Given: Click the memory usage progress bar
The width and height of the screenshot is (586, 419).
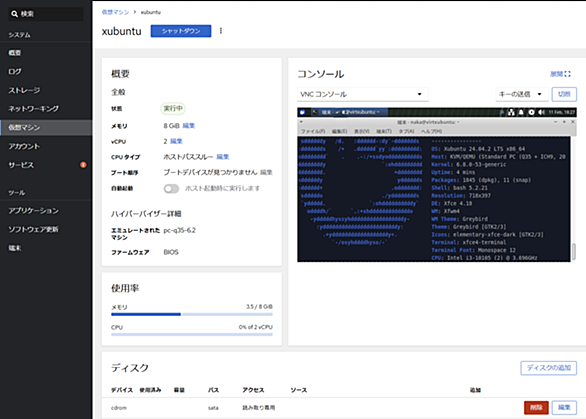Looking at the screenshot, I should tap(192, 314).
